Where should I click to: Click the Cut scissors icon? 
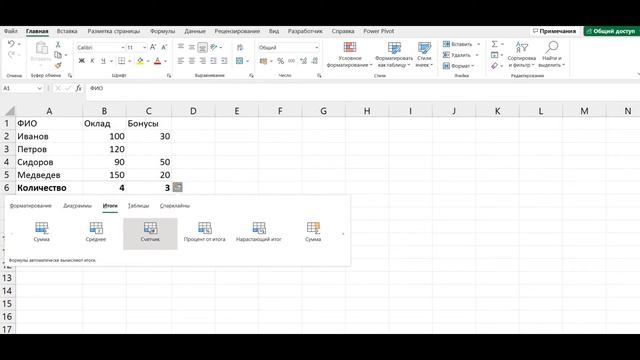58,44
